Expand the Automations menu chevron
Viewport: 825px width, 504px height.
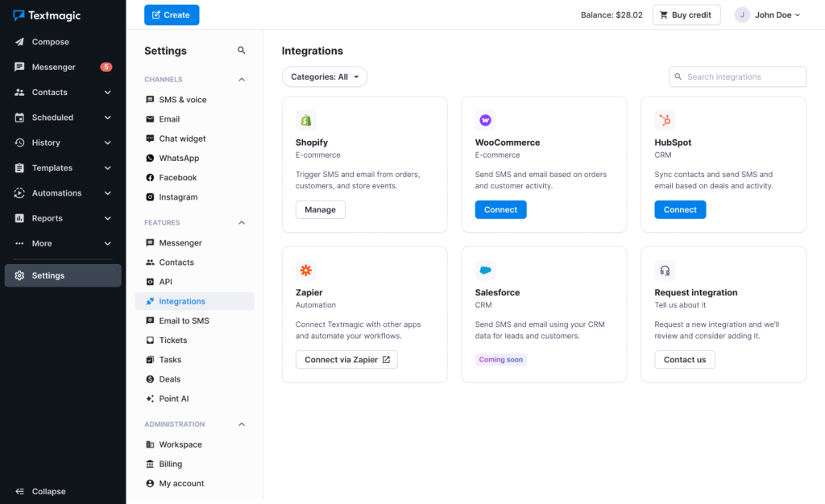pyautogui.click(x=108, y=193)
